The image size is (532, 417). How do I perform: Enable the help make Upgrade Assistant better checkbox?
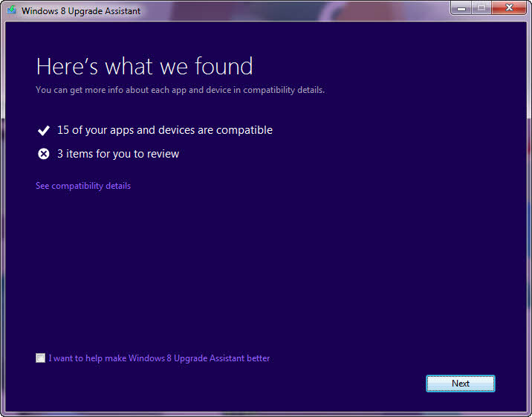(40, 358)
